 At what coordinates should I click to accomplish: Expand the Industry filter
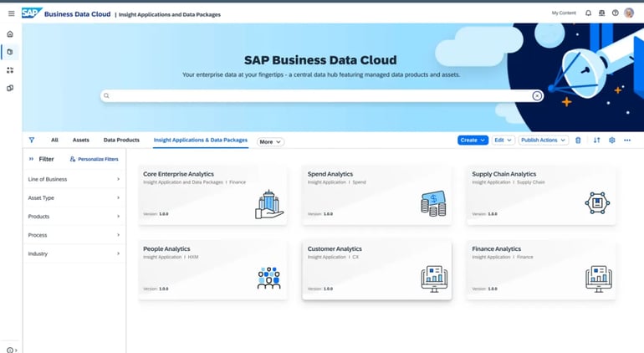coord(74,253)
